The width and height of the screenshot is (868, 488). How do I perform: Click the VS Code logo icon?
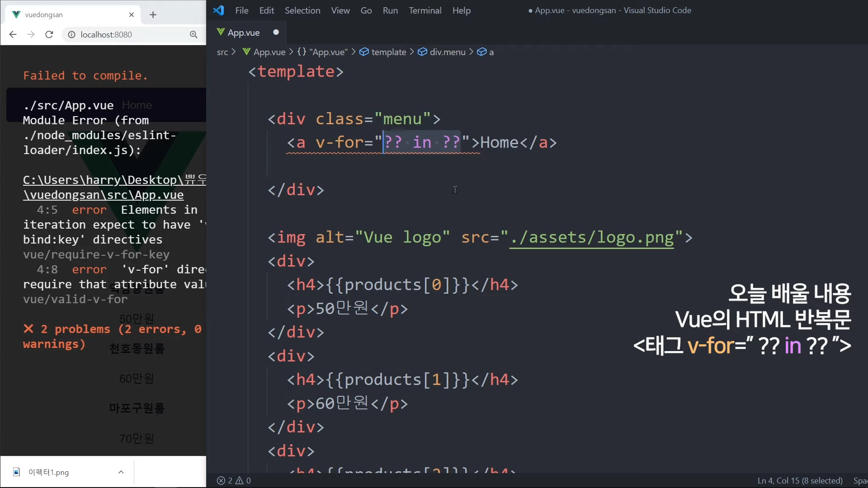(219, 10)
